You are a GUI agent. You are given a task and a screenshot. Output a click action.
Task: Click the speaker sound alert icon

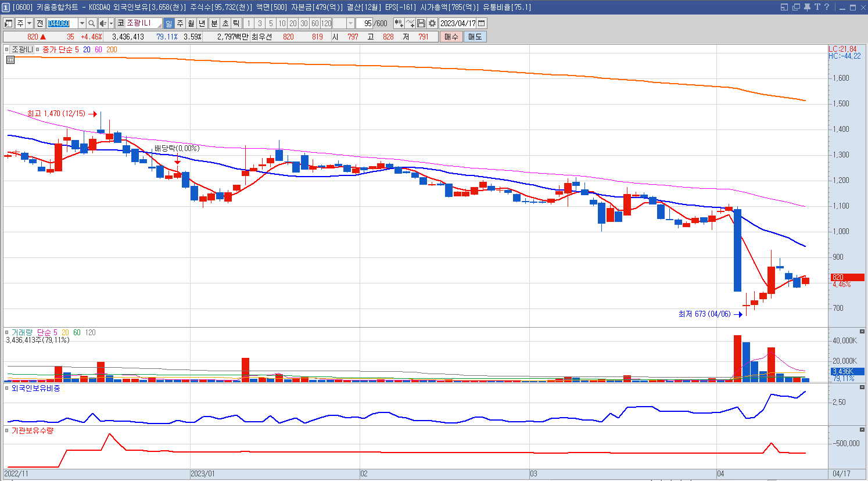[x=103, y=23]
